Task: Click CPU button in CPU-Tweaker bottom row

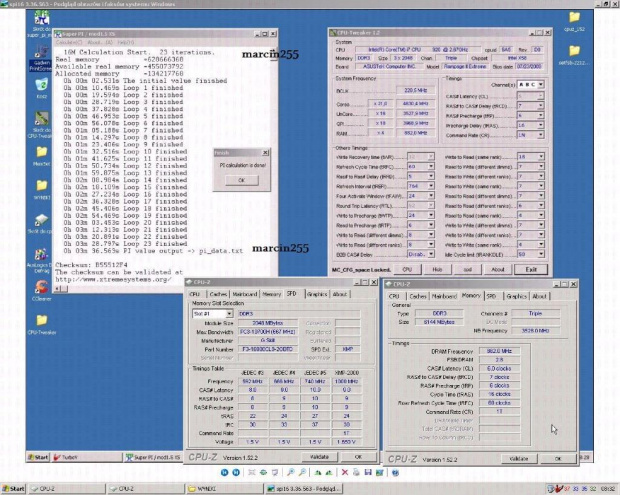Action: pyautogui.click(x=407, y=270)
